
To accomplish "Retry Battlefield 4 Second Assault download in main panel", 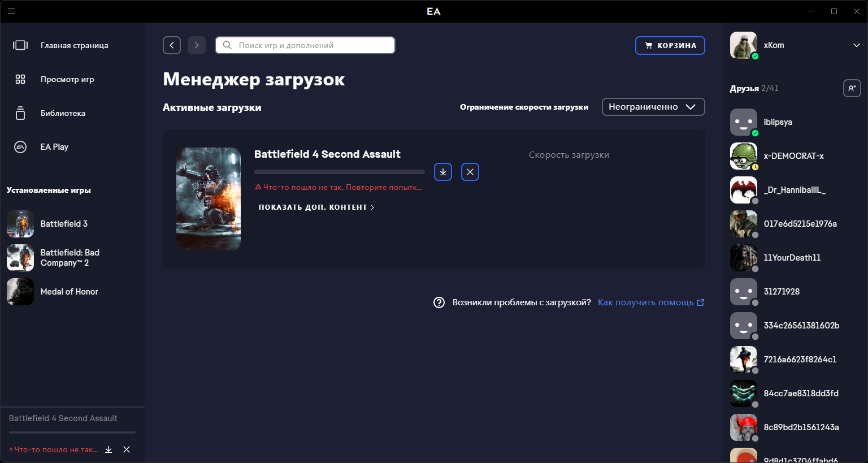I will point(443,172).
